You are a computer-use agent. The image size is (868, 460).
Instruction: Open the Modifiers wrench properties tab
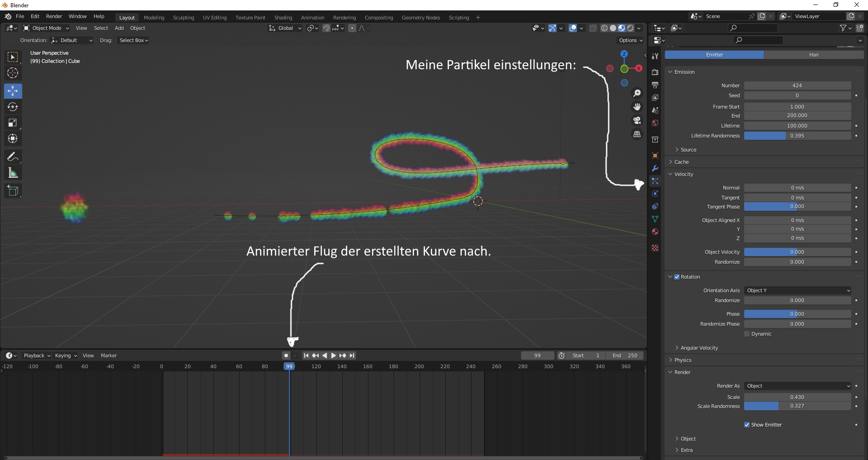coord(655,168)
